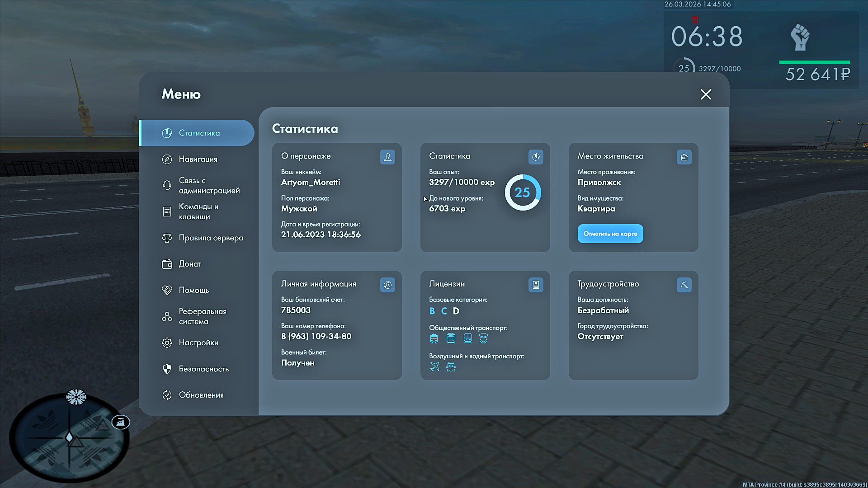Screen dimensions: 868x488
Task: Click the license document icon on Лицензии card
Action: click(536, 285)
